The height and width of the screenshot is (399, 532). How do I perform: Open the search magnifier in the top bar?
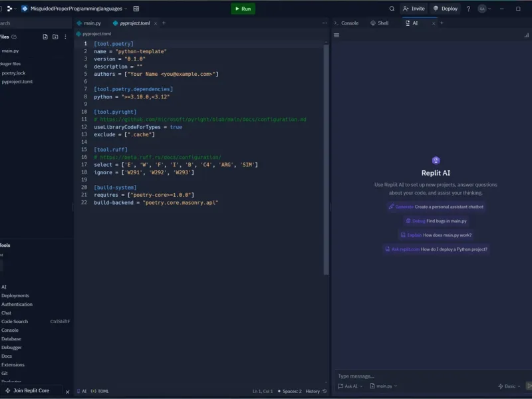[x=392, y=9]
